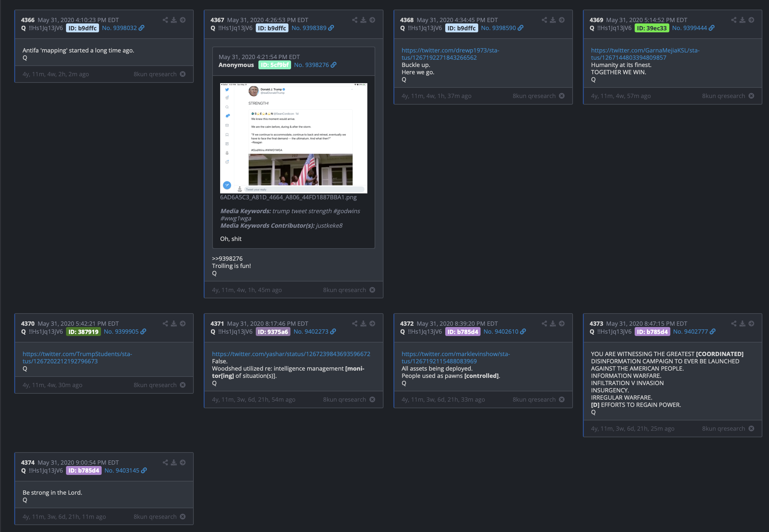Open the marklevinshow Twitter status link
769x532 pixels.
click(x=456, y=358)
